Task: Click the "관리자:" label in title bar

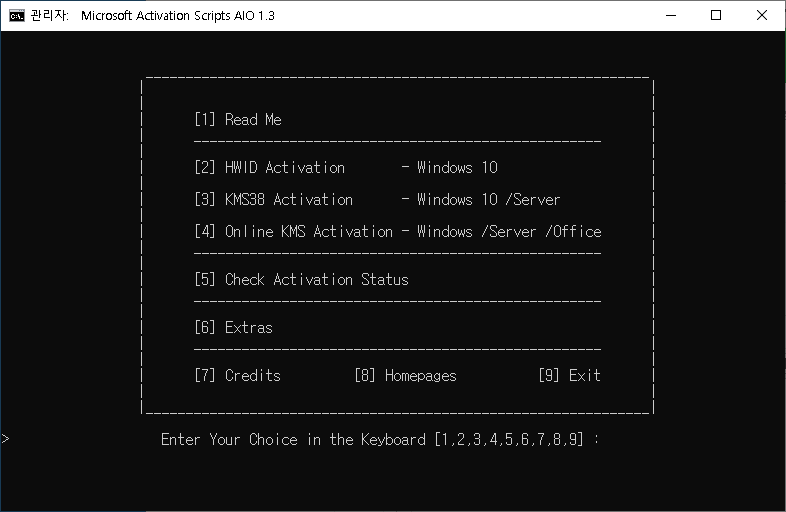Action: tap(50, 16)
